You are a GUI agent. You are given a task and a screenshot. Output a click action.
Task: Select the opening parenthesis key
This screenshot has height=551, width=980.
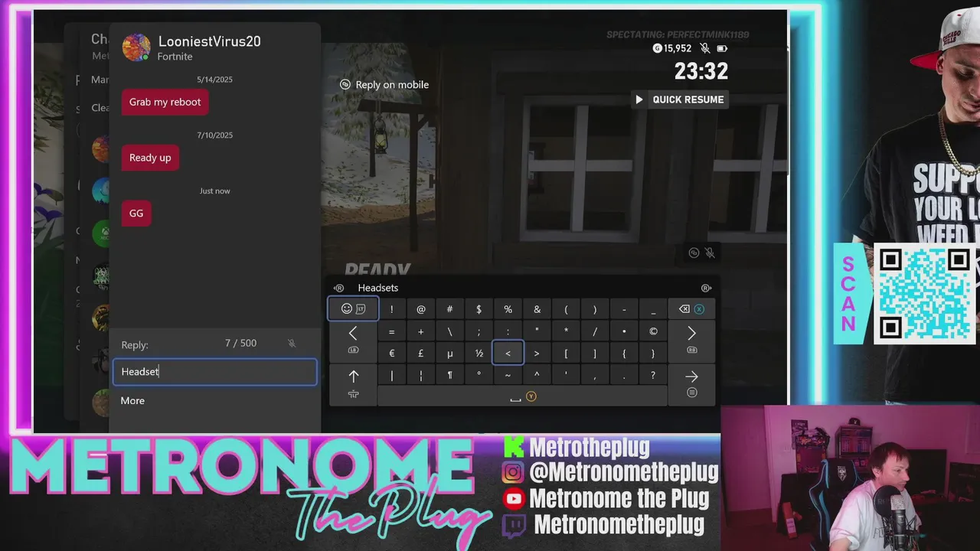click(x=566, y=309)
